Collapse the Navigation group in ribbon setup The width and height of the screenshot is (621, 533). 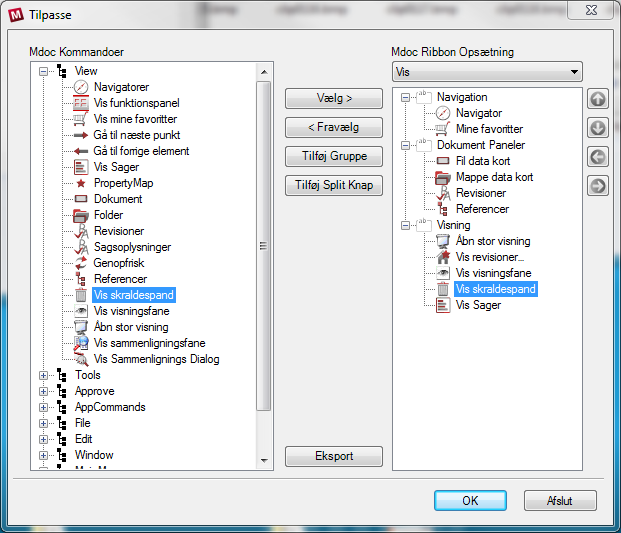[x=405, y=97]
